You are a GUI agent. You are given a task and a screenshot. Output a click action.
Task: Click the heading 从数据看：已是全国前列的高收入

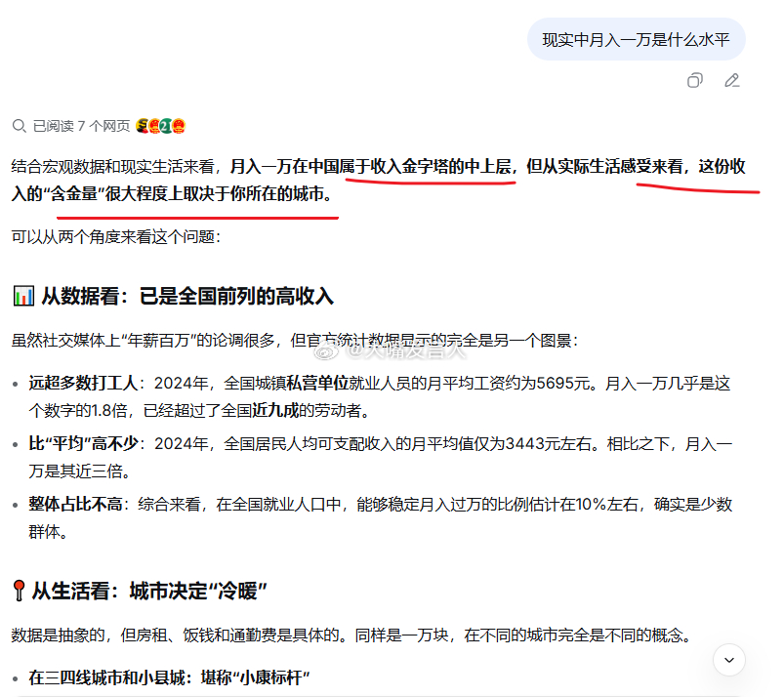187,296
